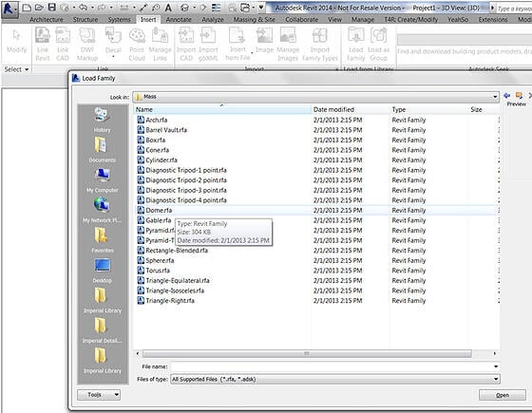Click the Redo arrow in quick access toolbar
The height and width of the screenshot is (413, 532).
102,8
